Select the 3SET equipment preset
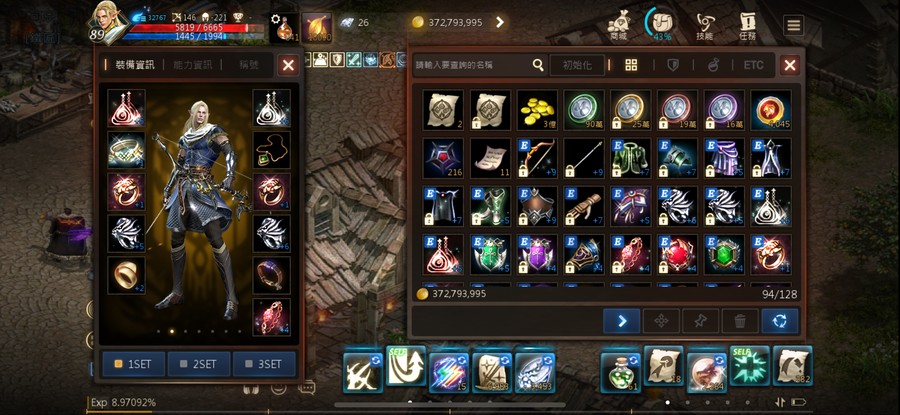The width and height of the screenshot is (900, 415). point(264,364)
